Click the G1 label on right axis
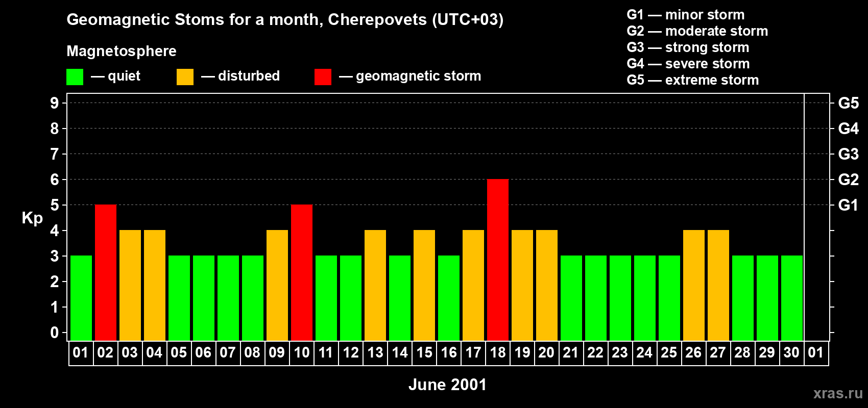This screenshot has height=408, width=868. tap(849, 205)
